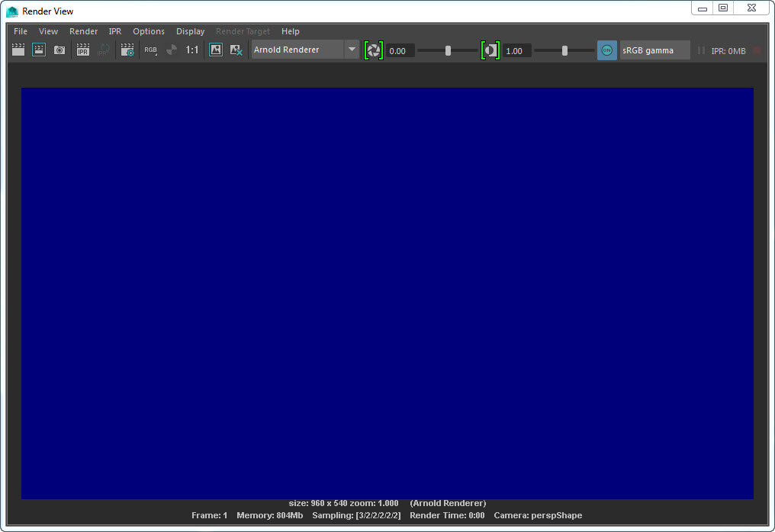Click the gamma slider handle
The image size is (775, 532).
[x=564, y=50]
